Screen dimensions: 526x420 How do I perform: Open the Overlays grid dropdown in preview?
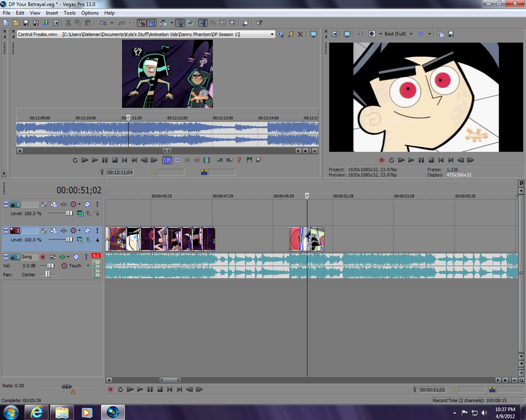coord(430,34)
